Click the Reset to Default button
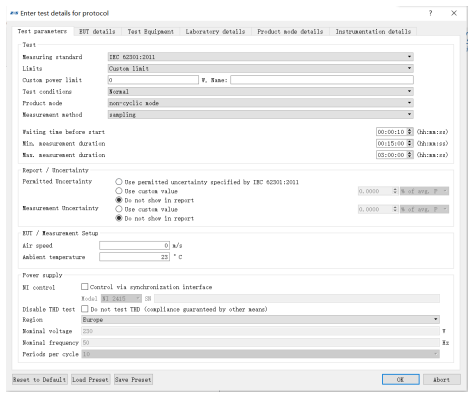The image size is (475, 398). tap(39, 379)
